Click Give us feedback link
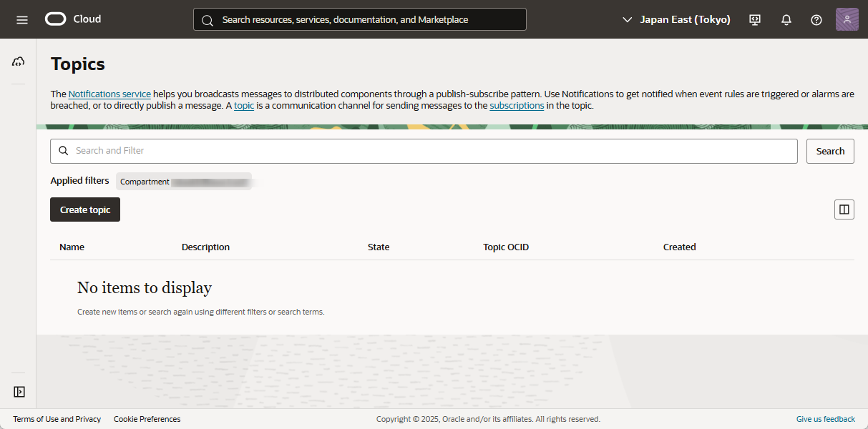 point(825,419)
